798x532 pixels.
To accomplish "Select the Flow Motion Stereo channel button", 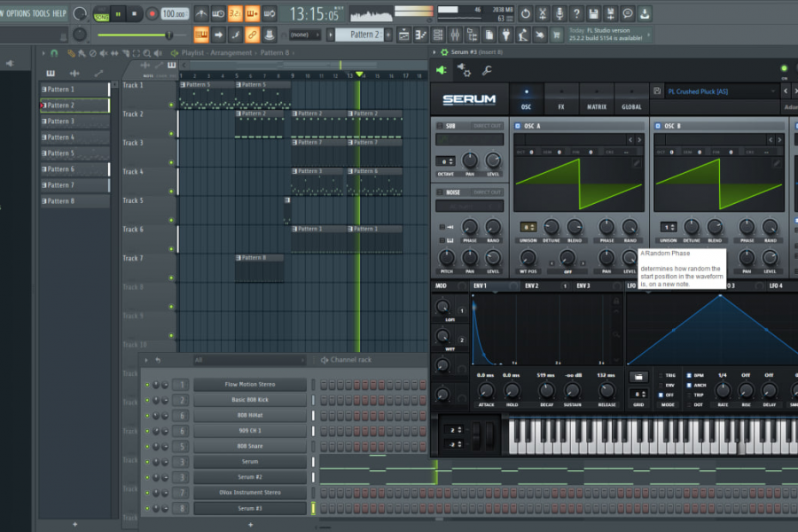I will pyautogui.click(x=250, y=384).
